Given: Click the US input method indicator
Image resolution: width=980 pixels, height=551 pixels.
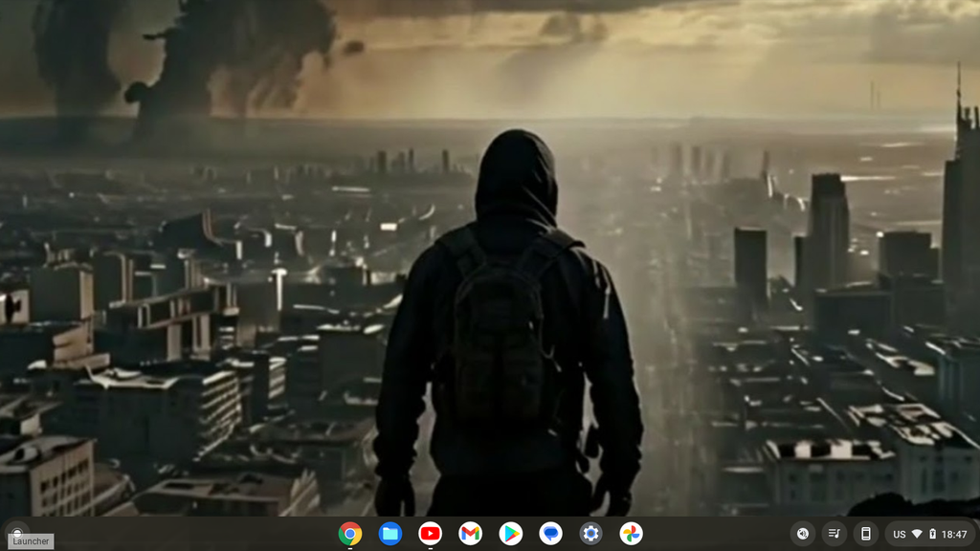Looking at the screenshot, I should point(900,534).
